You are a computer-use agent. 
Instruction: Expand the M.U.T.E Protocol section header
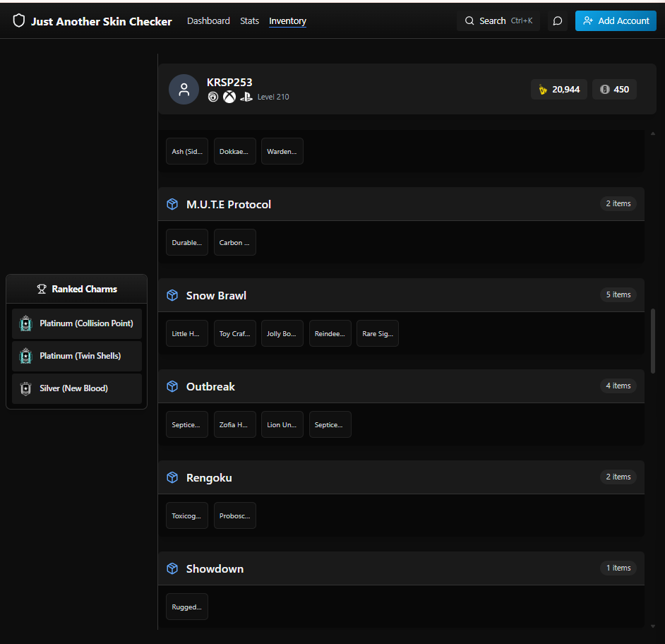401,204
